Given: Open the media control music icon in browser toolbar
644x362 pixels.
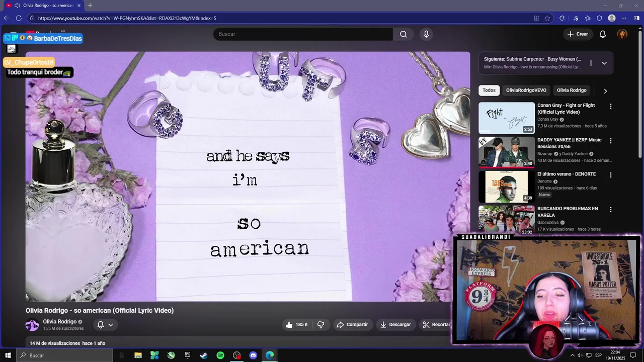Looking at the screenshot, I should [x=576, y=18].
